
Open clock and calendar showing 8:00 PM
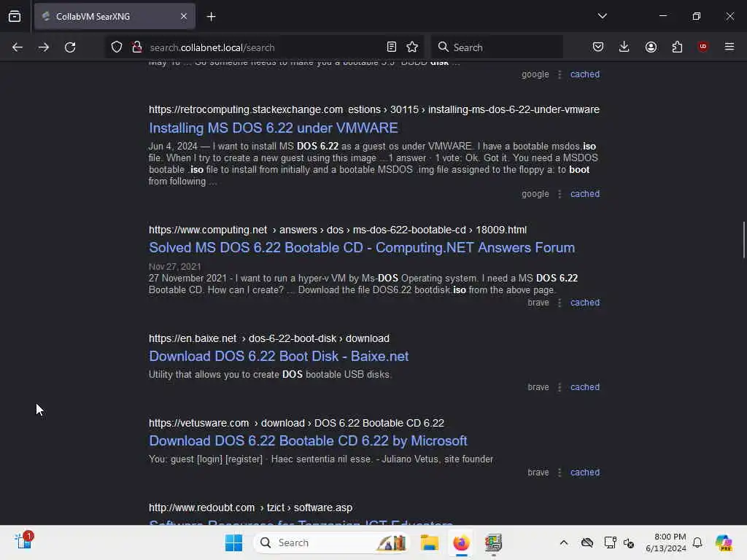point(665,542)
